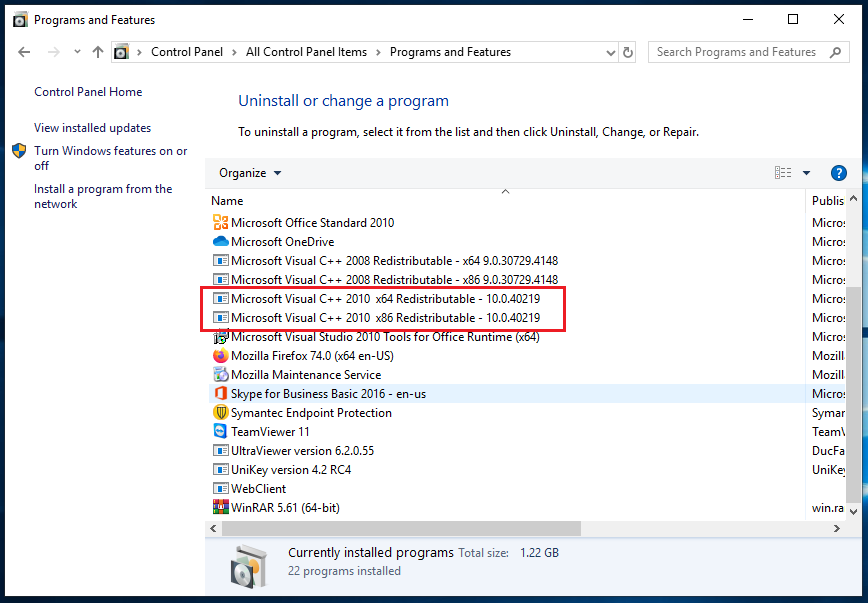Go back with the left arrow

(24, 52)
